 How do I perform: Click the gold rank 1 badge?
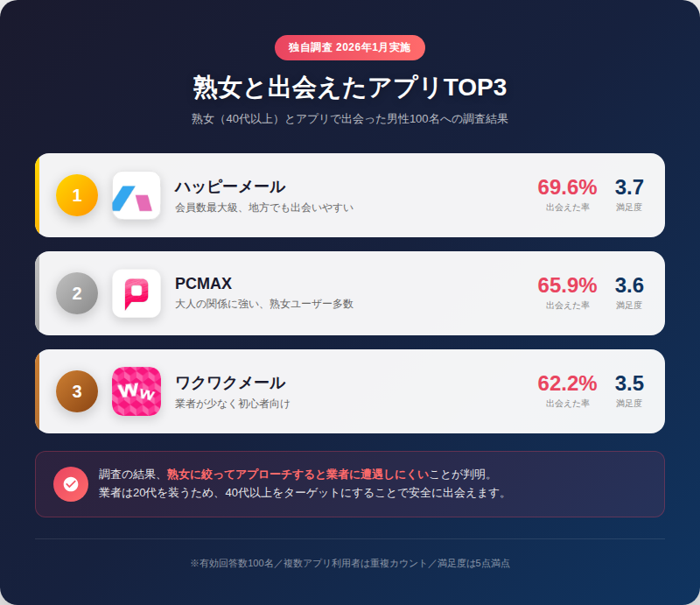(77, 195)
